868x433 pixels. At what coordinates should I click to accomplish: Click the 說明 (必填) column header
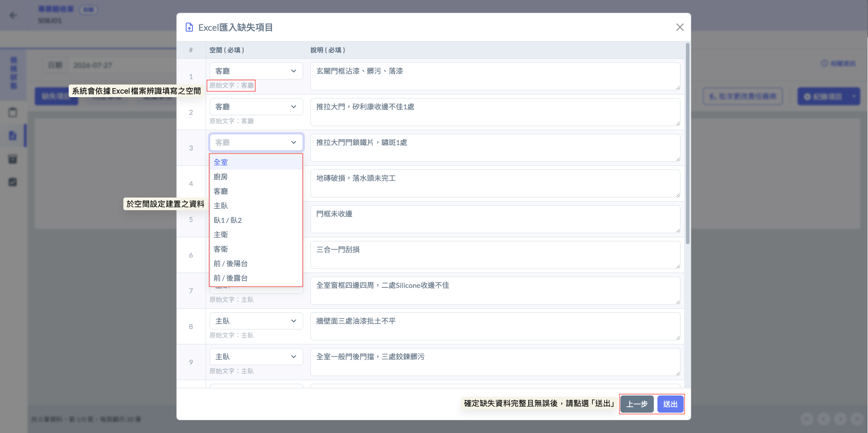[x=328, y=50]
